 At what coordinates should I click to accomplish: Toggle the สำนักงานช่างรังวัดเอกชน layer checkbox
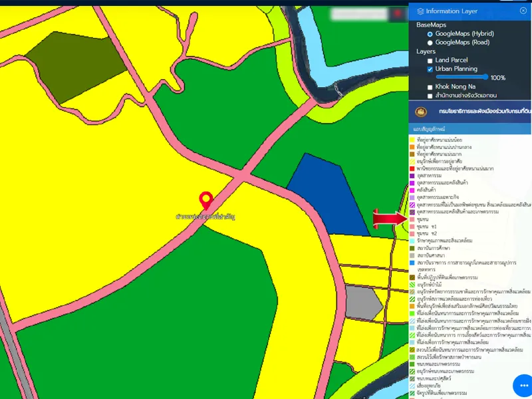pyautogui.click(x=430, y=96)
